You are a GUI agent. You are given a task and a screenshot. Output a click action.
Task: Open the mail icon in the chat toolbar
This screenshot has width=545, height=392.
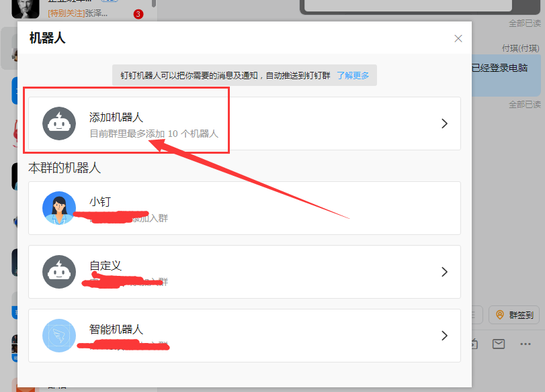click(x=499, y=344)
